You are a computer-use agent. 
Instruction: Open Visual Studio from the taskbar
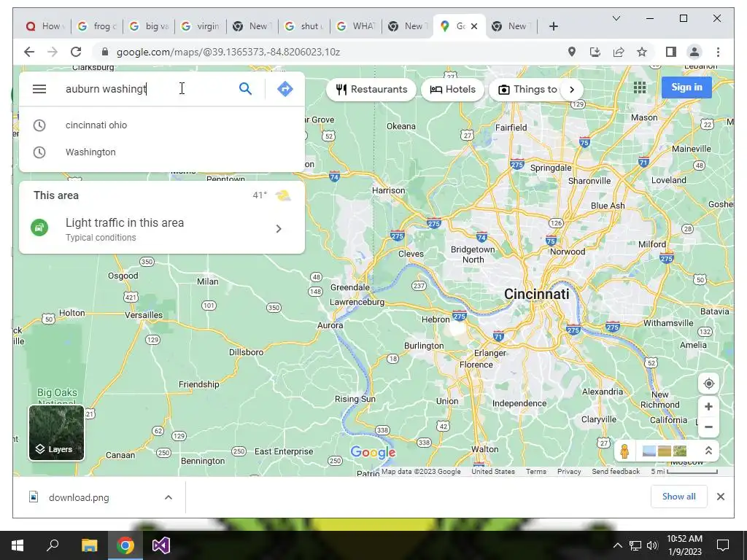(161, 545)
